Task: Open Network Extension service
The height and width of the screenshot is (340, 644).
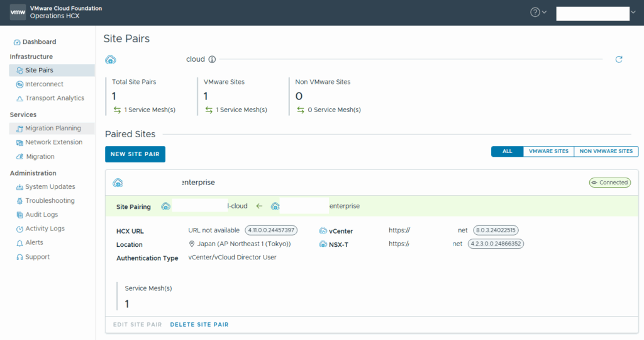Action: pos(53,142)
